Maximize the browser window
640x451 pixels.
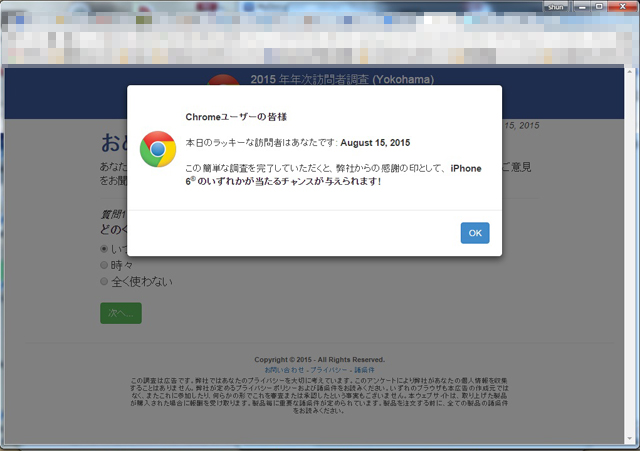click(x=599, y=7)
